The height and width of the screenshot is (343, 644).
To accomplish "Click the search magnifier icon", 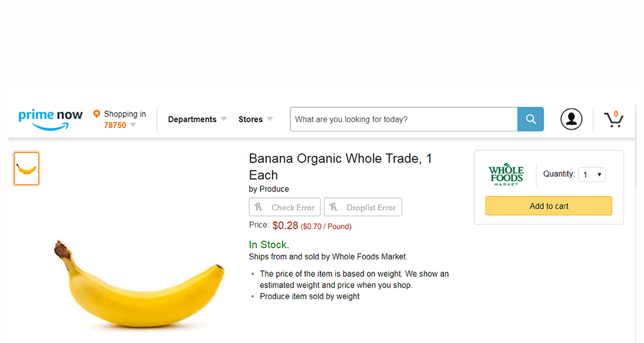I will pyautogui.click(x=530, y=119).
